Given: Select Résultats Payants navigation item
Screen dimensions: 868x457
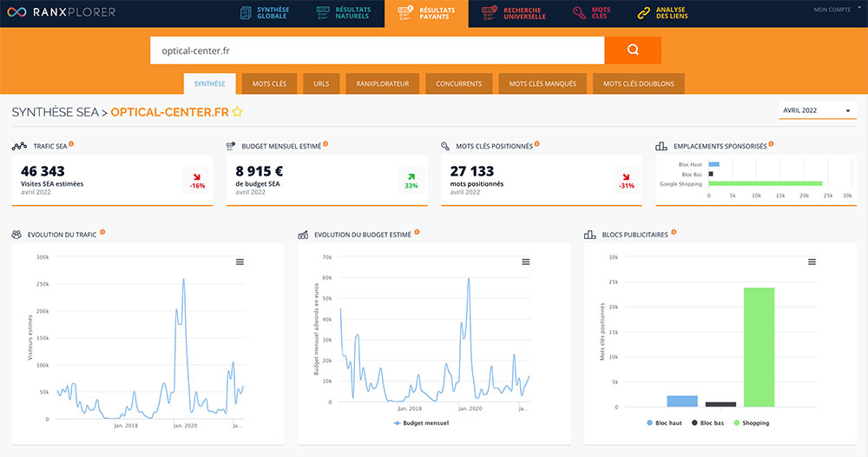Looking at the screenshot, I should [426, 13].
